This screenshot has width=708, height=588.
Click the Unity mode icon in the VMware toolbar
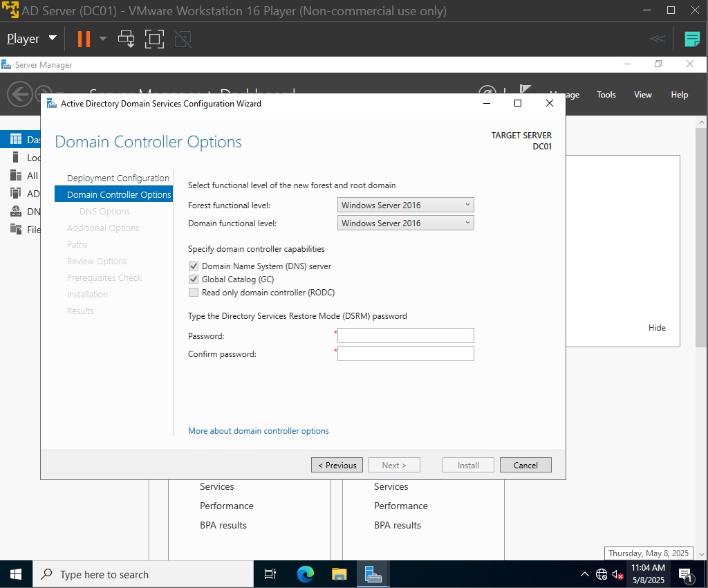pyautogui.click(x=183, y=39)
